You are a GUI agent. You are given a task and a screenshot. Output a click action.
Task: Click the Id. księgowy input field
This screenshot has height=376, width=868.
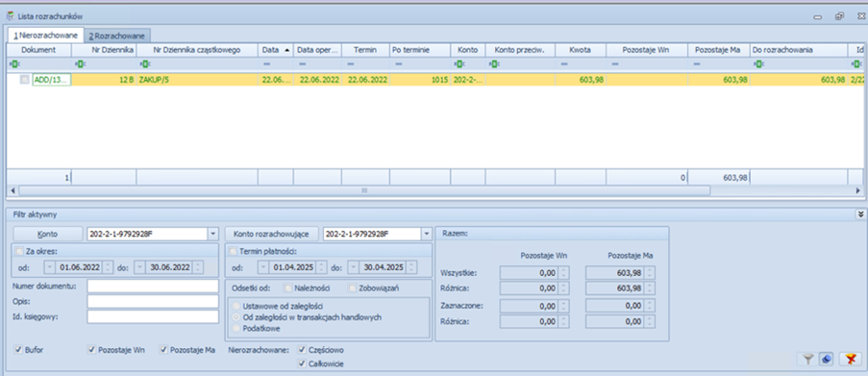coord(153,316)
